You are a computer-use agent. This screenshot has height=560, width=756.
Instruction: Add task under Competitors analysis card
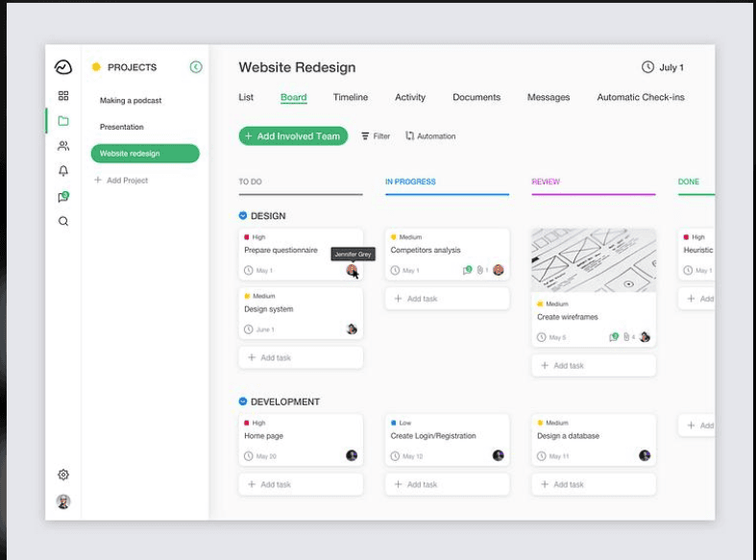click(x=448, y=299)
